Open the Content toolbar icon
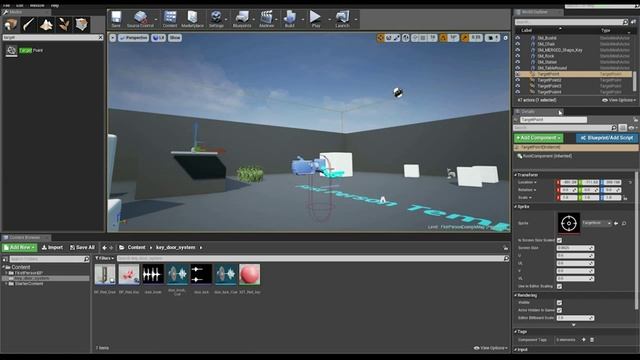 click(170, 19)
